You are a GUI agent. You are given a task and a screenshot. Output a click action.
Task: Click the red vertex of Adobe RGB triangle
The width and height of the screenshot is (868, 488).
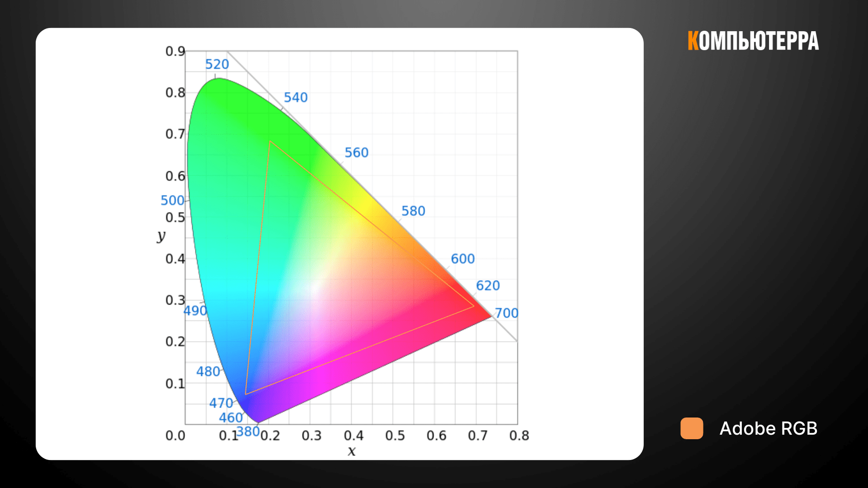[x=474, y=306]
